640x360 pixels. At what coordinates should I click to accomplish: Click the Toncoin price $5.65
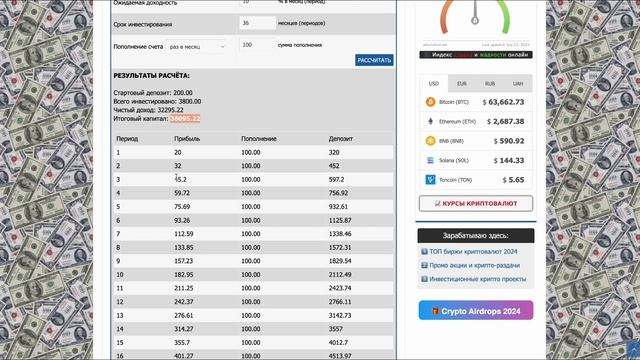(513, 180)
